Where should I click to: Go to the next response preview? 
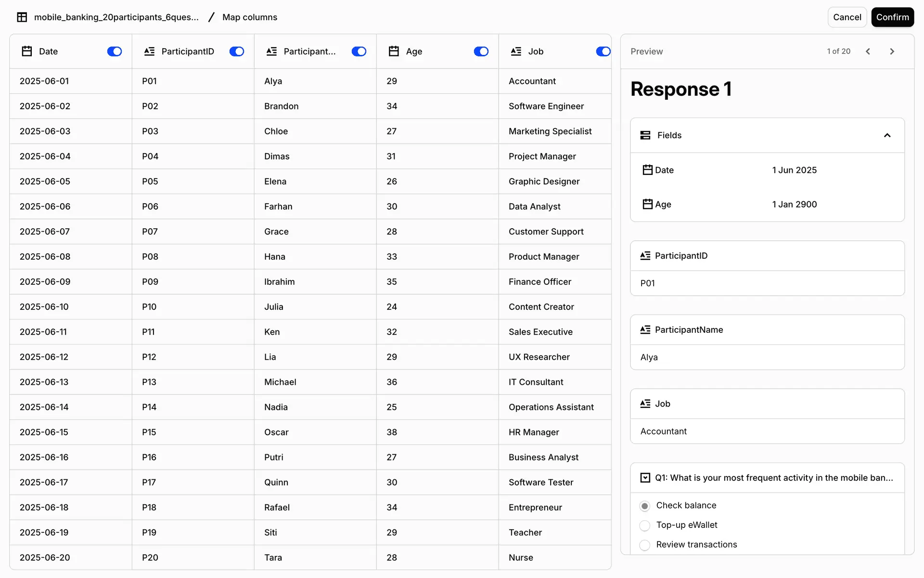coord(892,52)
